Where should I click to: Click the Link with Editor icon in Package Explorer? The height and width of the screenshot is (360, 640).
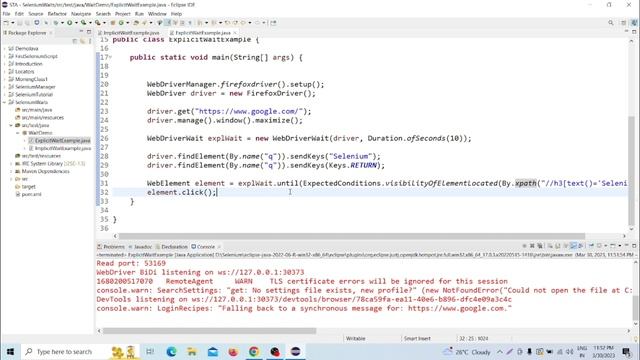click(x=82, y=41)
